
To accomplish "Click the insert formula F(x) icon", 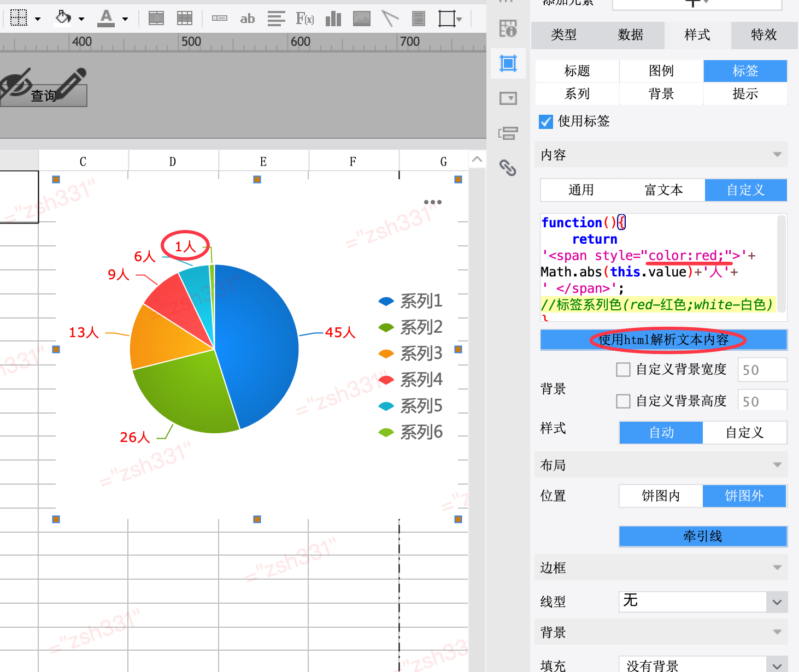I will pos(304,19).
